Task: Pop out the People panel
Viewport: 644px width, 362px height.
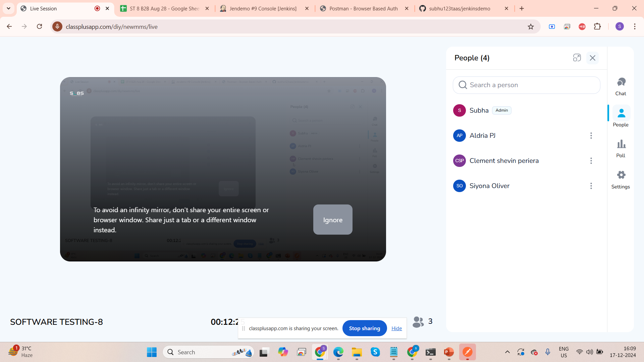Action: pos(577,58)
